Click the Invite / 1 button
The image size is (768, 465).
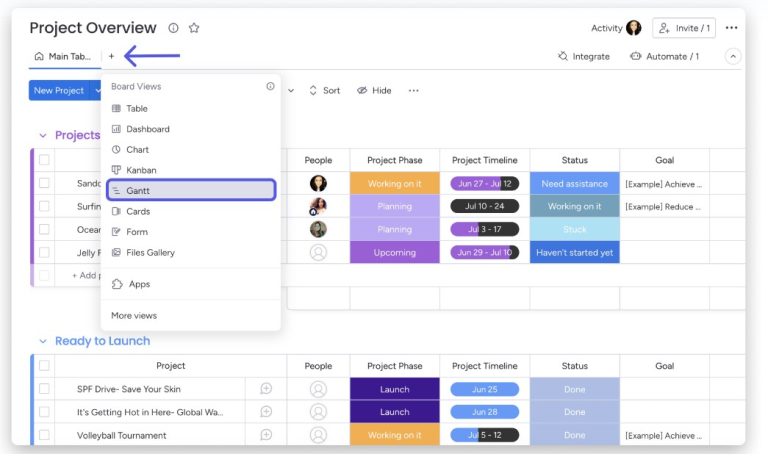coord(684,28)
